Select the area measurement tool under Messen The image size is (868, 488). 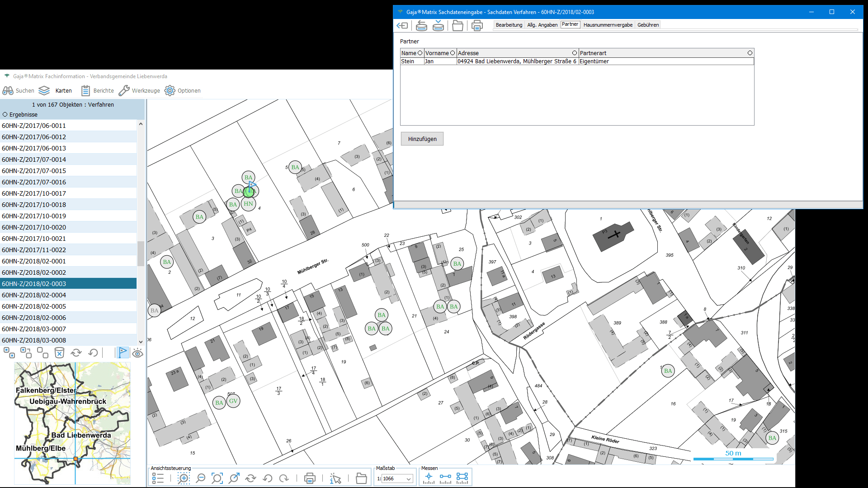(462, 478)
